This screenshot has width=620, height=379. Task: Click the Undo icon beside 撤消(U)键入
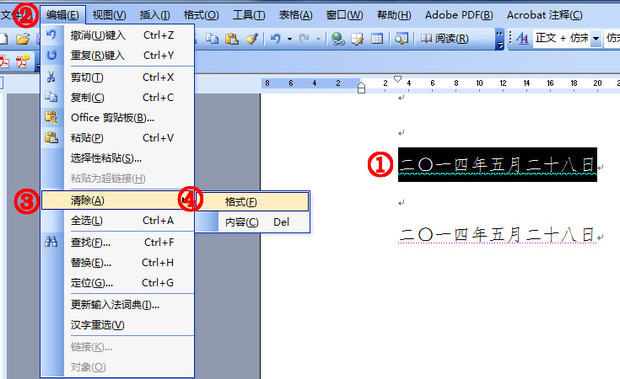51,35
